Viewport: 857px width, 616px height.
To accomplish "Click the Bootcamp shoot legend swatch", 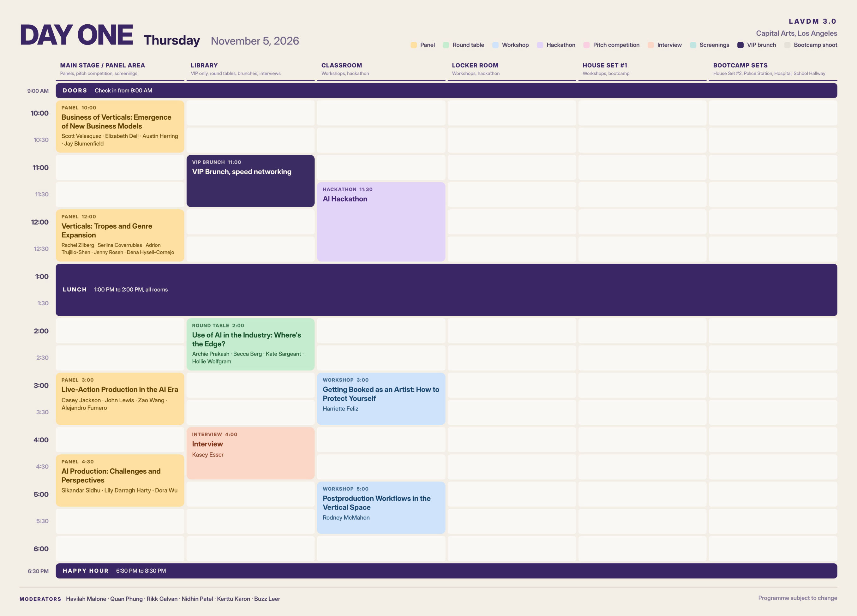I will tap(788, 45).
